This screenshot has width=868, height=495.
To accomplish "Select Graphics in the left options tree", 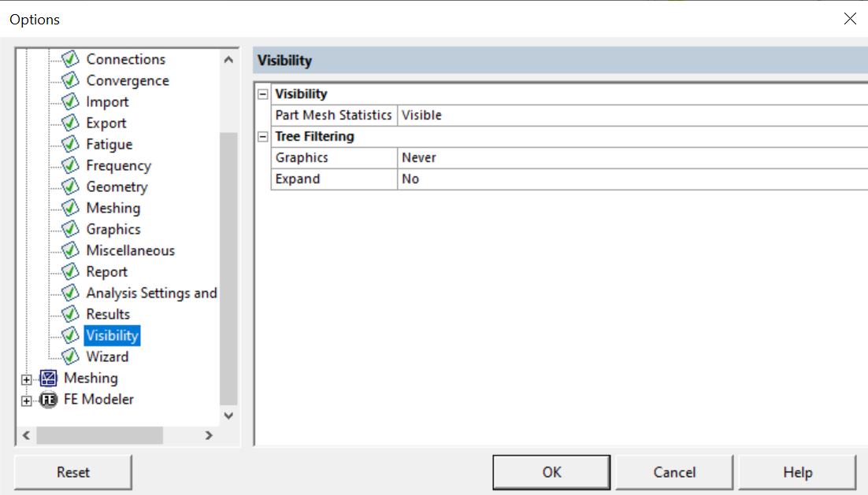I will 113,229.
